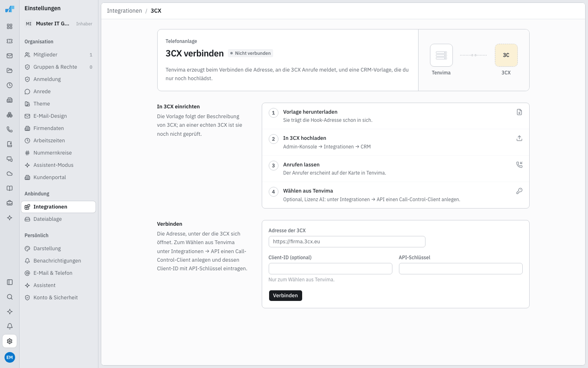Open Mitglieder in the settings sidebar
Viewport: 588px width, 368px height.
pos(58,55)
